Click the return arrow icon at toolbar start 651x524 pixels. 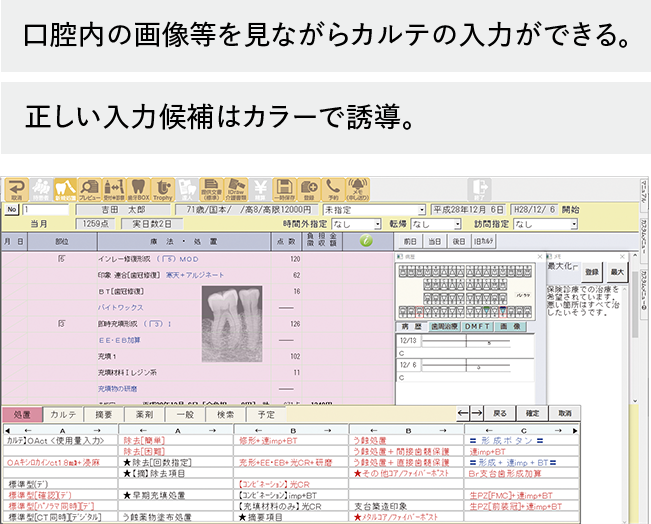(x=14, y=189)
